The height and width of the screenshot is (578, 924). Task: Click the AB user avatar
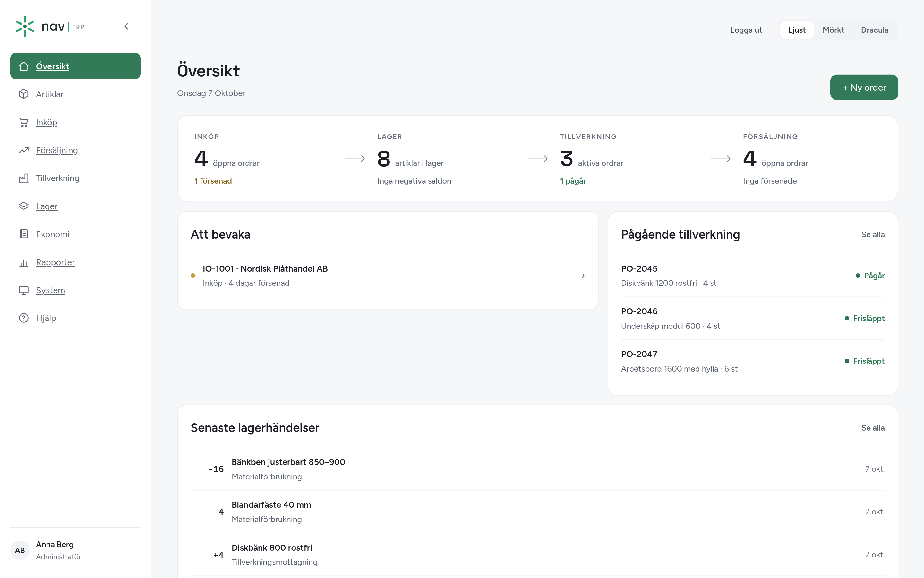click(20, 550)
